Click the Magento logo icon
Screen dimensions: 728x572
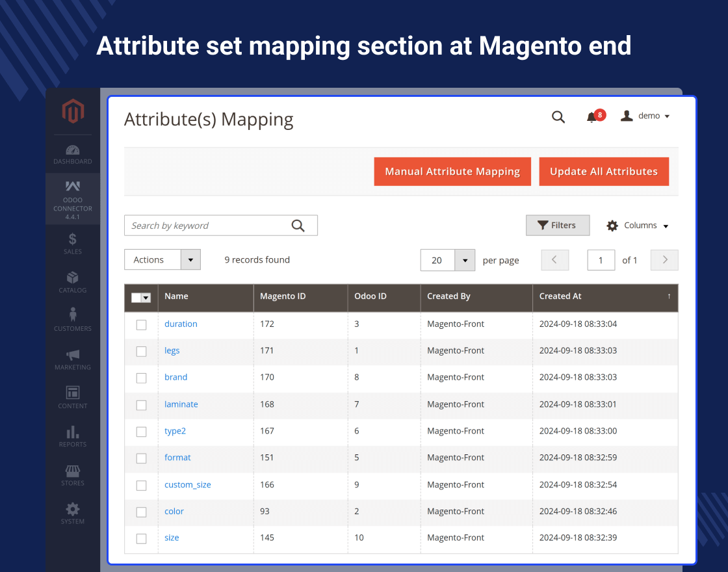(x=73, y=111)
